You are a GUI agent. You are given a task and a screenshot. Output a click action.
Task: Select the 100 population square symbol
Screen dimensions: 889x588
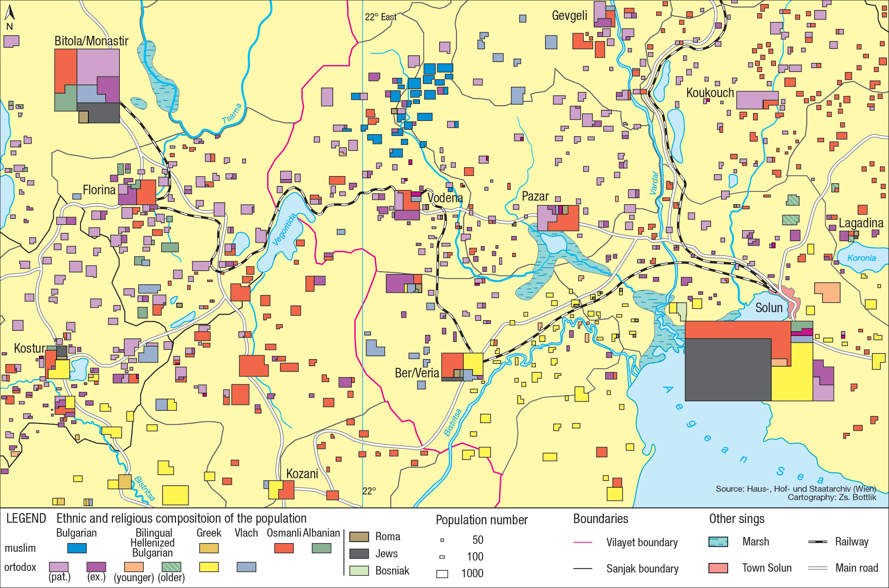click(x=442, y=557)
